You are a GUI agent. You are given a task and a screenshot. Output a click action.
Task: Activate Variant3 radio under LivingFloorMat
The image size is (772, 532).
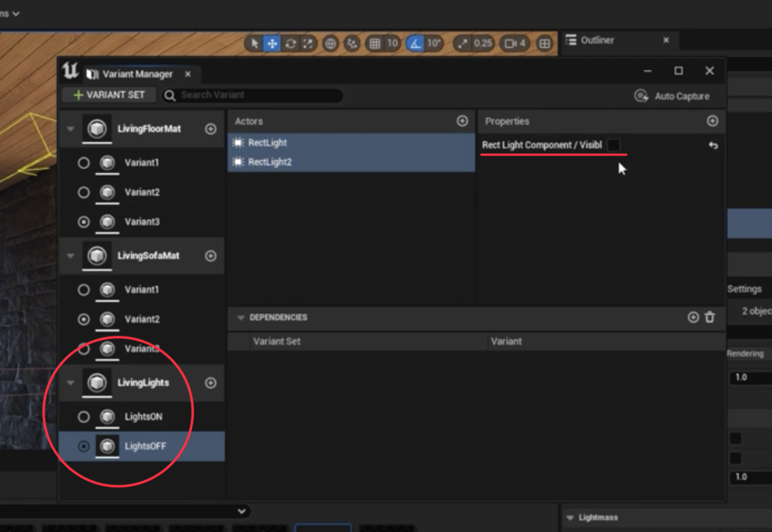[83, 222]
